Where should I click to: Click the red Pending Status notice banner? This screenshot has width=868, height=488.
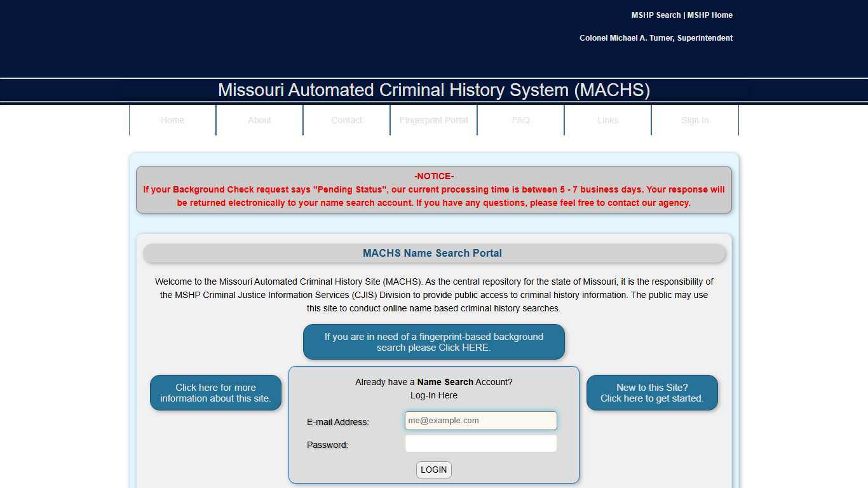point(434,189)
